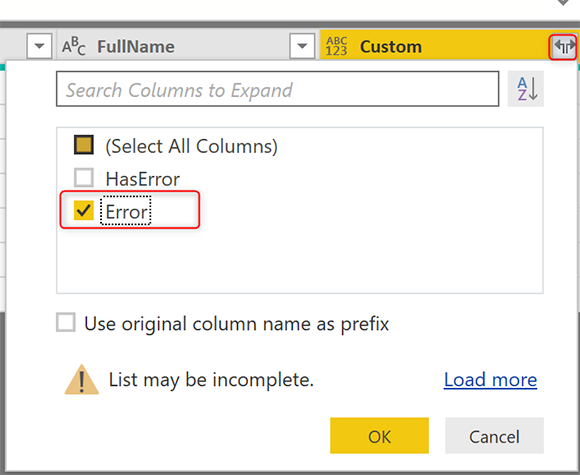Click the Load more link
580x475 pixels.
[490, 380]
